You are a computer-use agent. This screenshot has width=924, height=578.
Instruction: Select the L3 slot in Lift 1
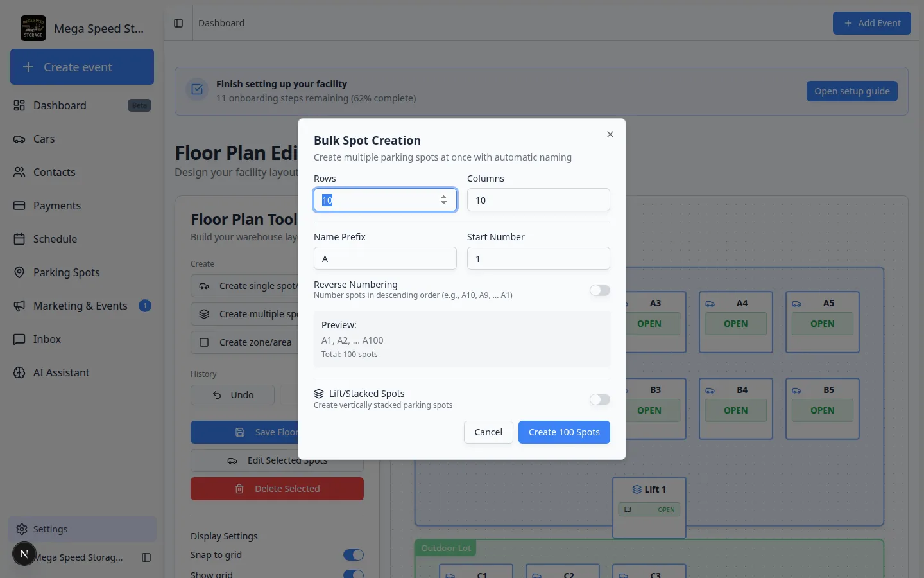[649, 509]
